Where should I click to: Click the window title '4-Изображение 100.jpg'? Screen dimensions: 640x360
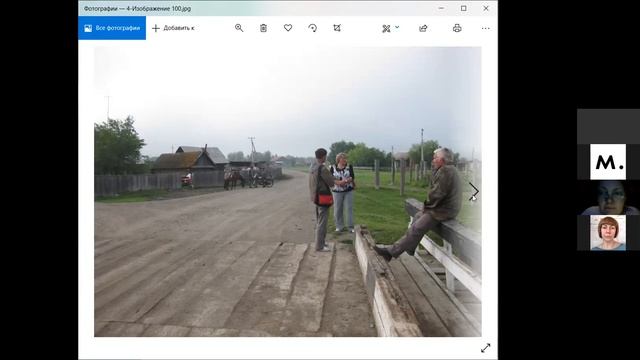point(159,9)
